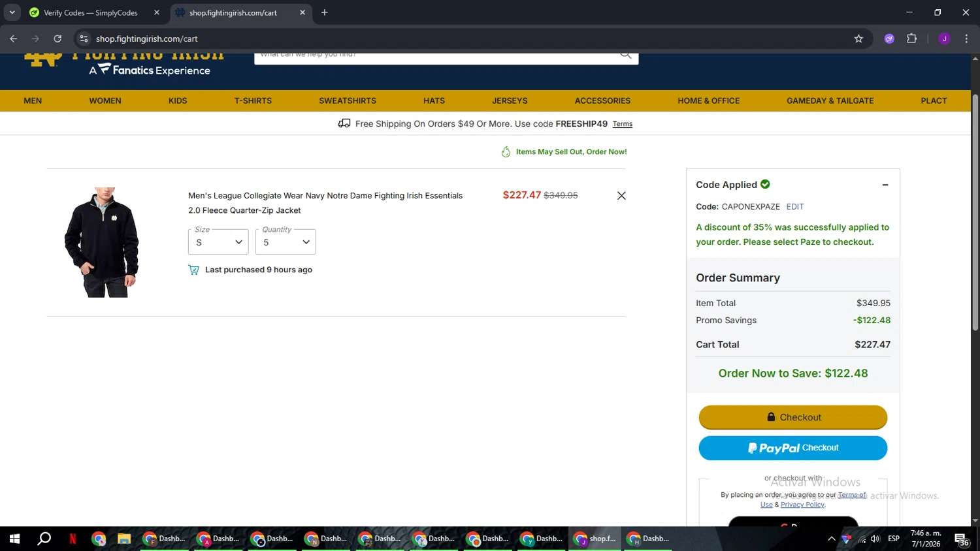Click the jacket product thumbnail
The height and width of the screenshot is (551, 980).
103,242
